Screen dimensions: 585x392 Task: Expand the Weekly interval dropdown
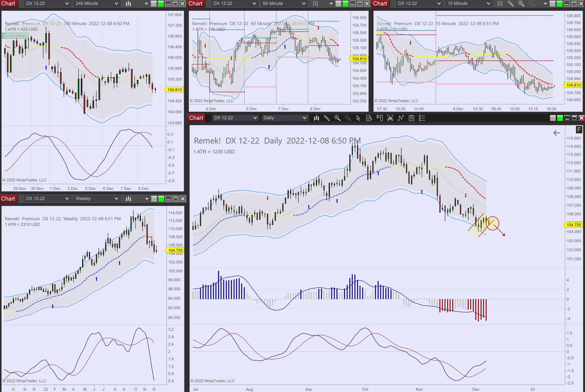97,199
